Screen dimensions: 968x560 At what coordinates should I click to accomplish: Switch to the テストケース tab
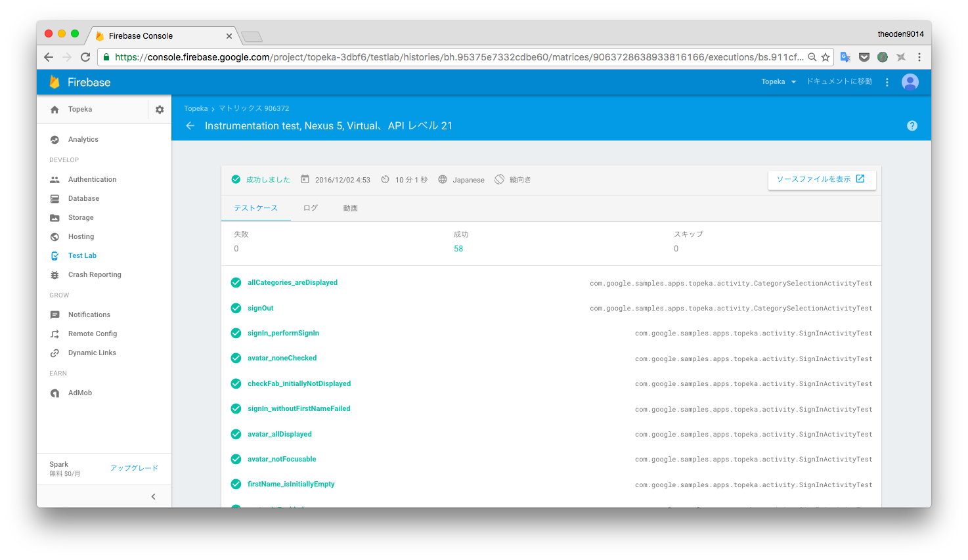[256, 208]
